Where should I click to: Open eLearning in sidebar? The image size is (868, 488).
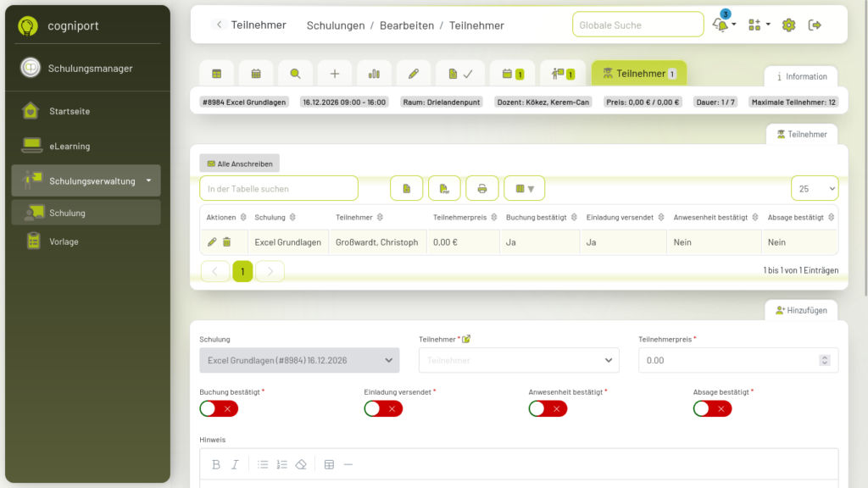pyautogui.click(x=86, y=146)
